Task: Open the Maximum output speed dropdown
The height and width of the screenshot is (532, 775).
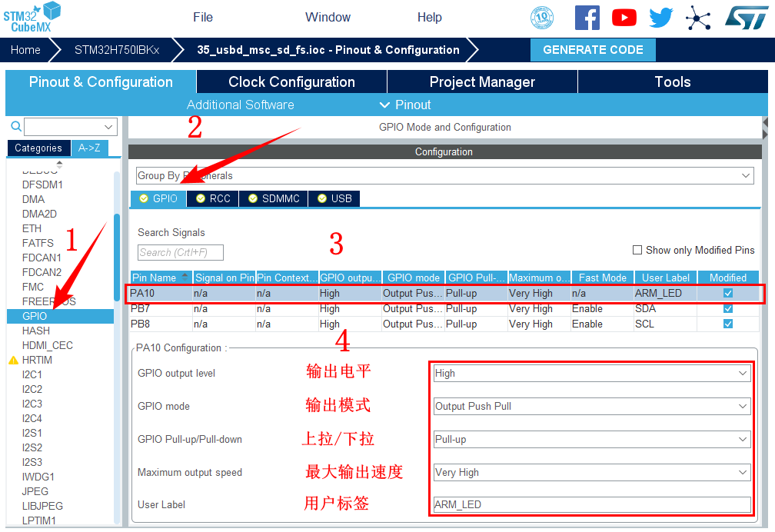Action: pyautogui.click(x=590, y=472)
